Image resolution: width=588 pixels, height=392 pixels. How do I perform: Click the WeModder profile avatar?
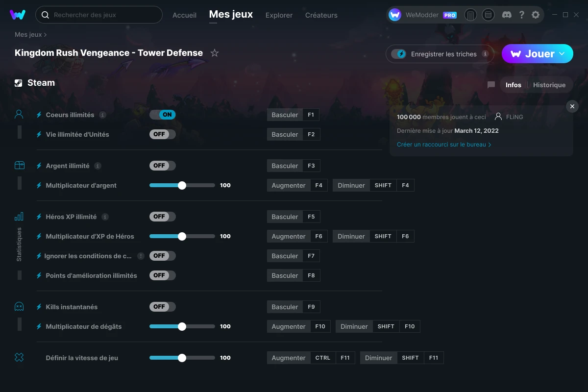(395, 15)
